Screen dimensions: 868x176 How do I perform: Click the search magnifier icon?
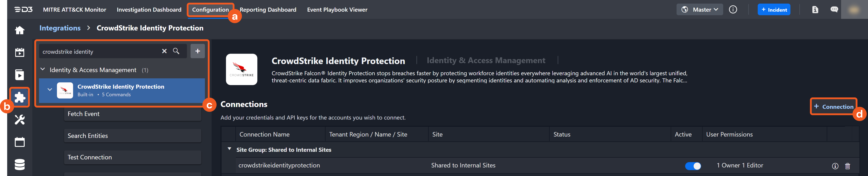pos(176,51)
